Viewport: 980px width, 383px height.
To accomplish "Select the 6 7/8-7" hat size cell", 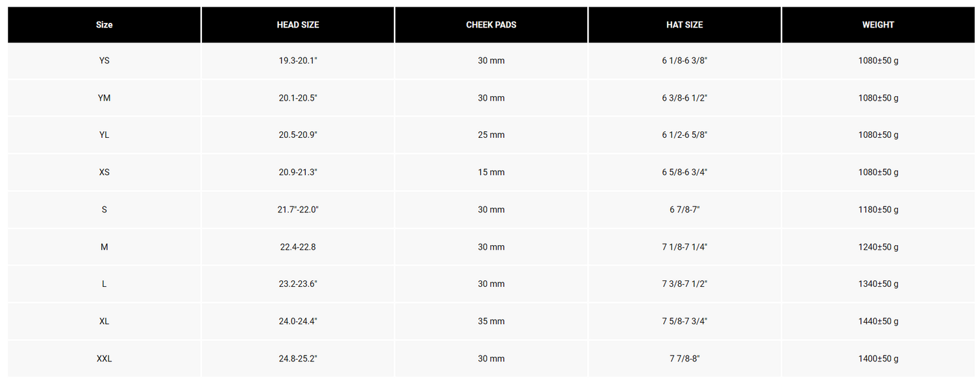I will pyautogui.click(x=685, y=210).
